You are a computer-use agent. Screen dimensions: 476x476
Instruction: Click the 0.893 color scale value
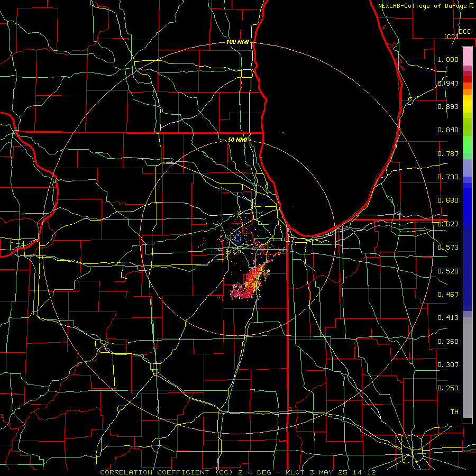coord(448,106)
